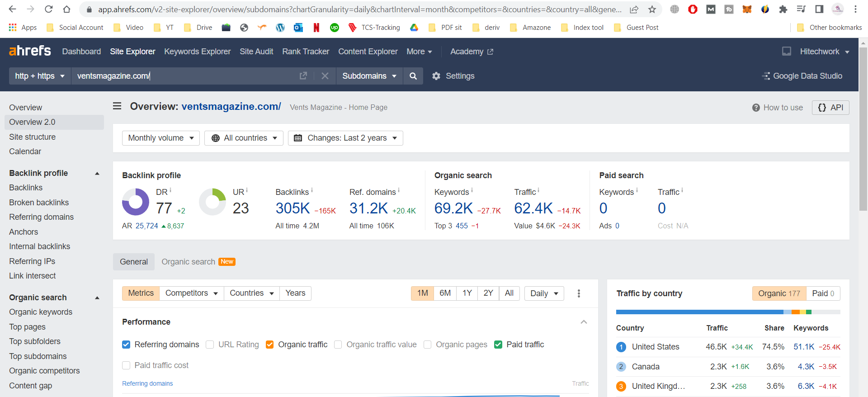Viewport: 868px width, 397px height.
Task: Check the Paid traffic cost checkbox
Action: 126,365
